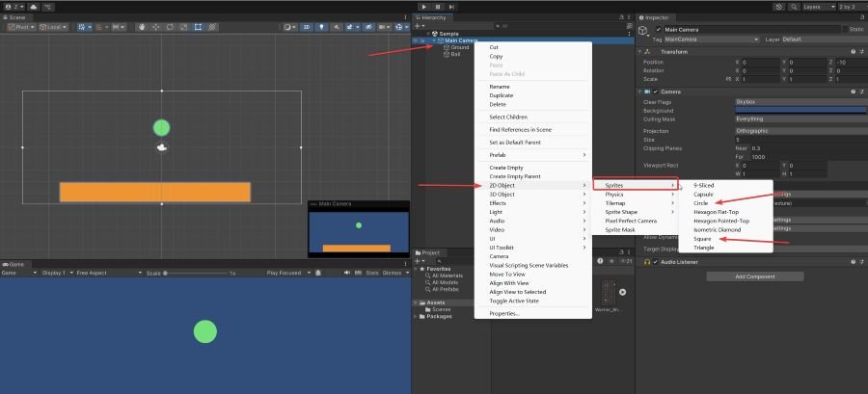Click the Pause button

438,7
